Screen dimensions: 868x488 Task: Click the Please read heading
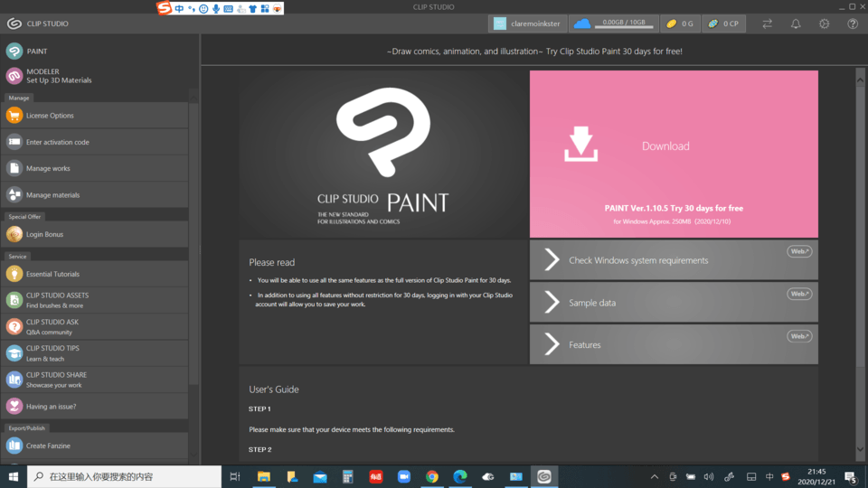click(272, 262)
